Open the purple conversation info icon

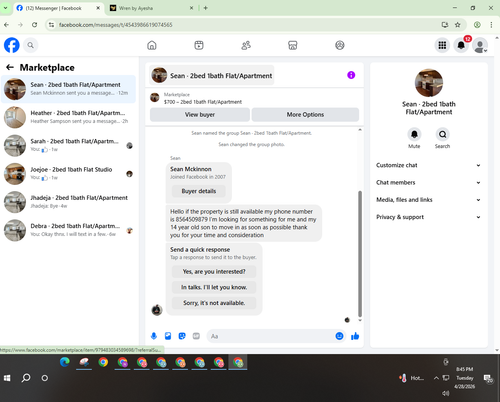pyautogui.click(x=351, y=75)
